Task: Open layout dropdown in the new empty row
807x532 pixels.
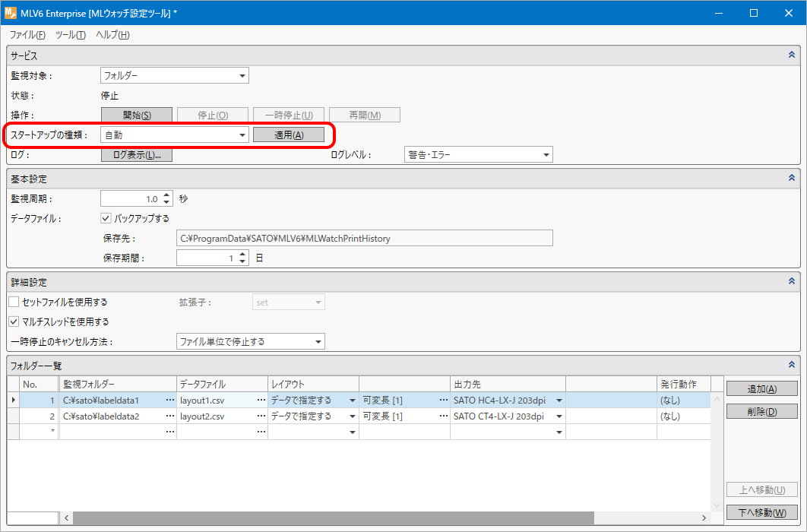Action: coord(353,432)
